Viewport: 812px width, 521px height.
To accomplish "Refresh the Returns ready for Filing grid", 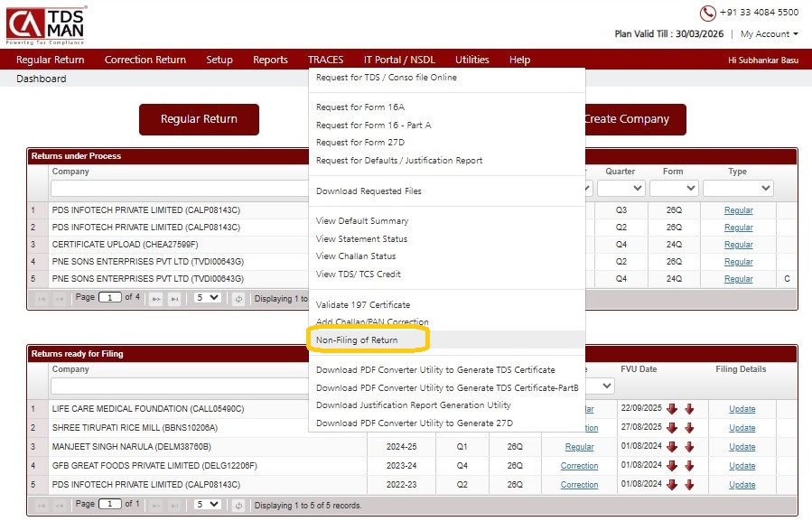I will 238,505.
